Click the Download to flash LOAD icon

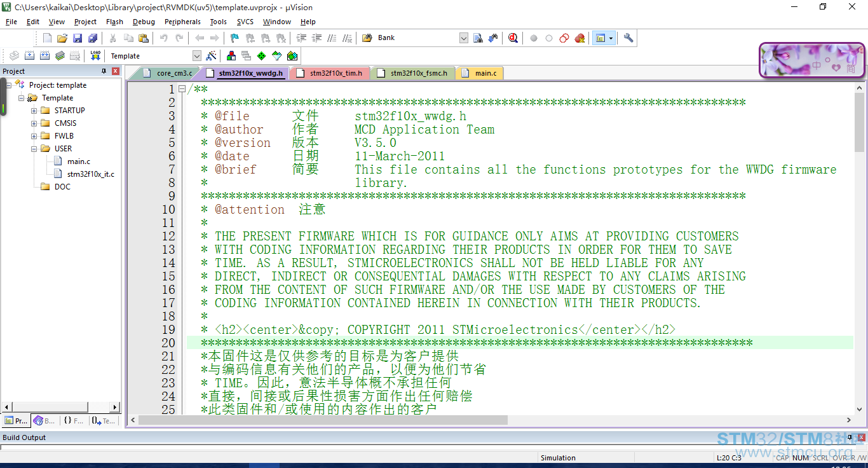95,56
